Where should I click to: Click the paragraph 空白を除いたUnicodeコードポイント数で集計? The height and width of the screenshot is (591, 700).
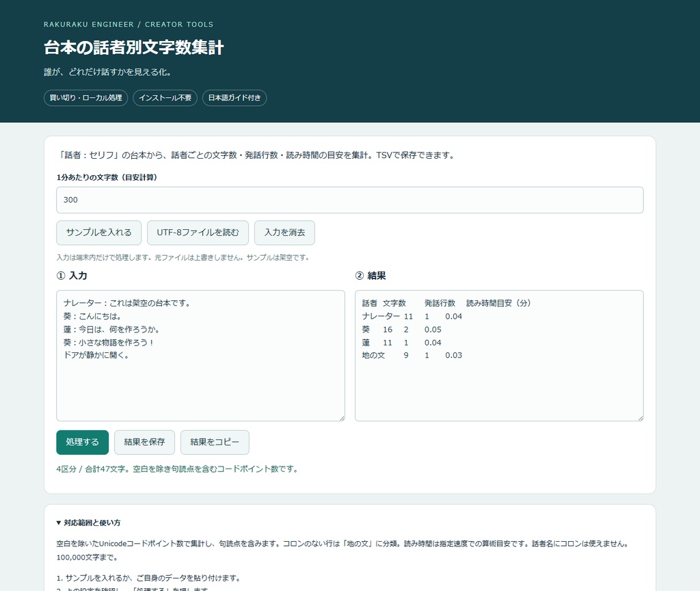click(344, 551)
